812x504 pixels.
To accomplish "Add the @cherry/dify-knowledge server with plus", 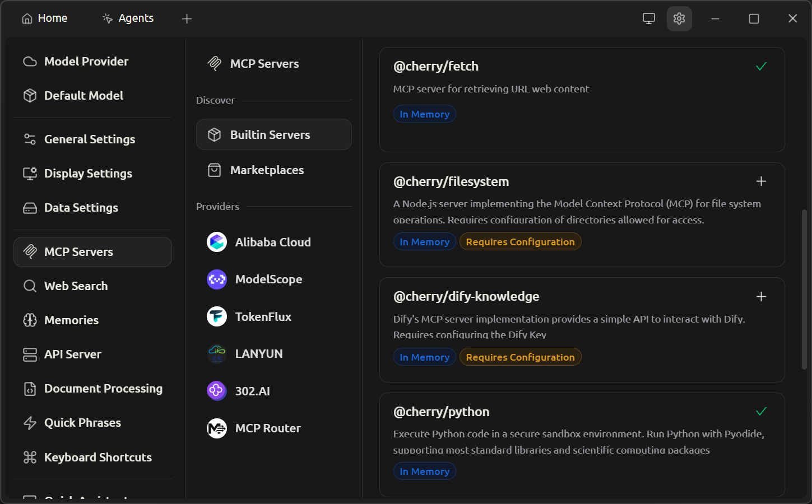I will 761,297.
